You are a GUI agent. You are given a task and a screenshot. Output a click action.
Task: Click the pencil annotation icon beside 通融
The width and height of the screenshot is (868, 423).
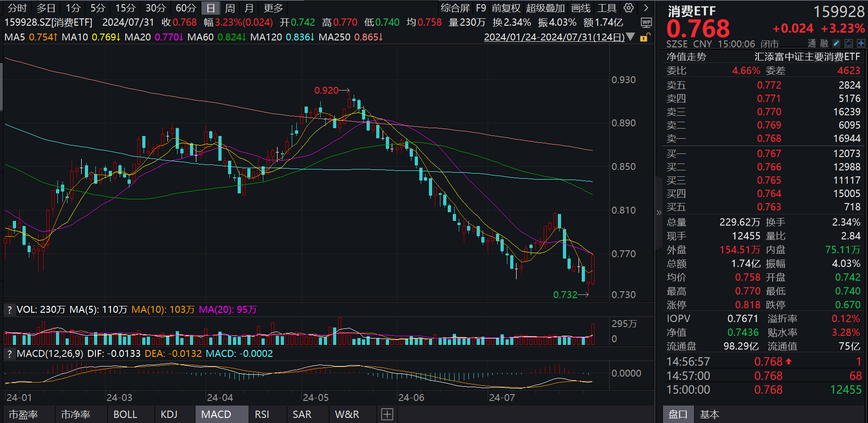[x=837, y=43]
